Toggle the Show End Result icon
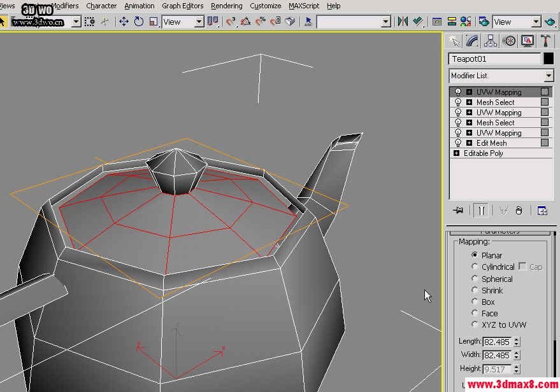This screenshot has width=560, height=392. point(481,211)
